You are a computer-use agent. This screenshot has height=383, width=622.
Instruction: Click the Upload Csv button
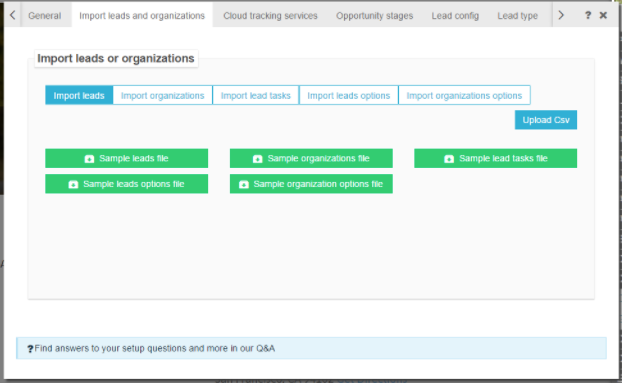coord(546,120)
